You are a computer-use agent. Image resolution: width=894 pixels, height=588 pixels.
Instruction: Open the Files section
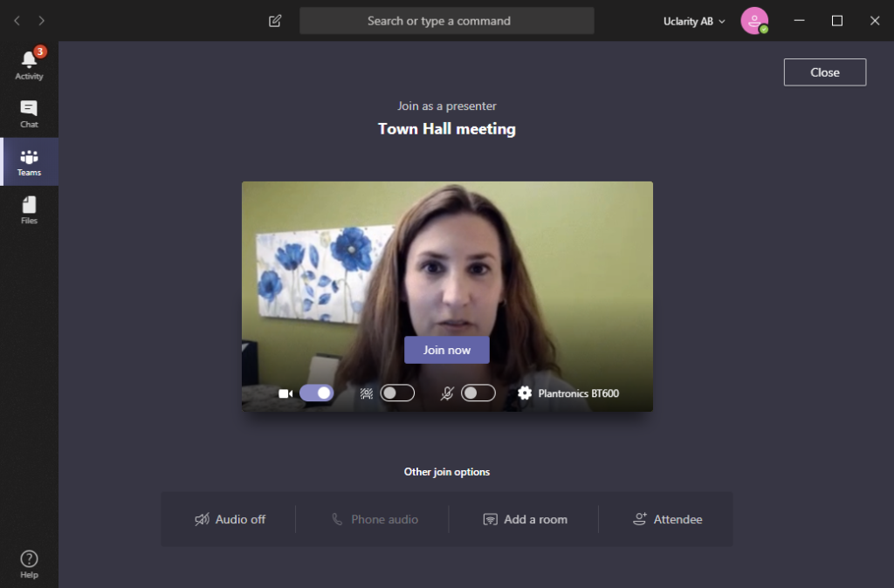pos(29,210)
